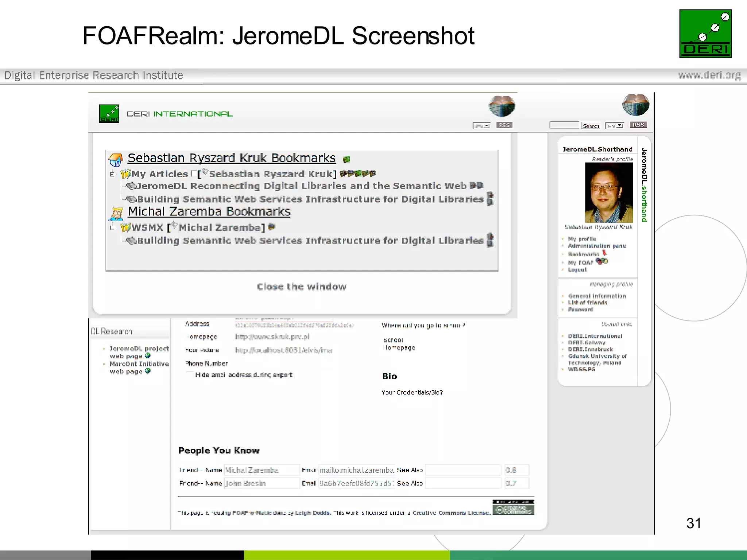Toggle the checkbox next to My Articles
Screen dimensions: 747x560
(x=193, y=174)
